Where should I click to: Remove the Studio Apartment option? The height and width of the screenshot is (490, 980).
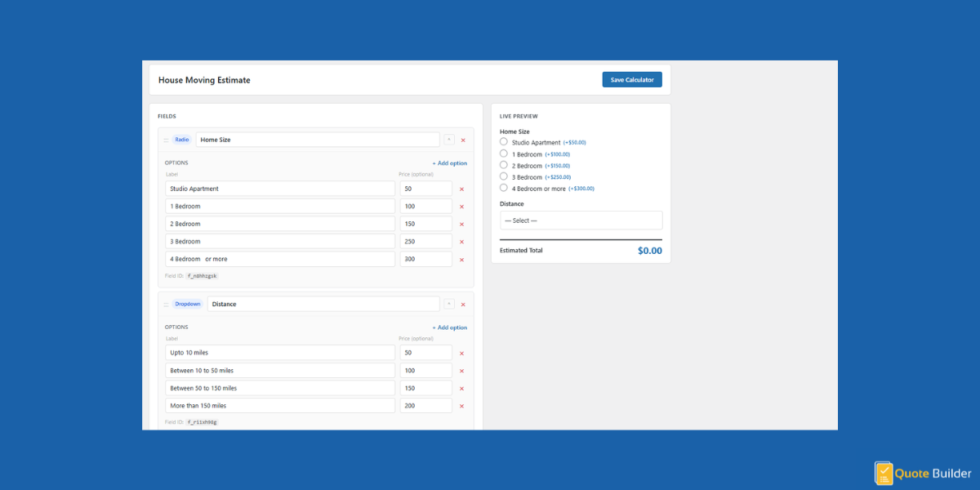click(x=461, y=189)
